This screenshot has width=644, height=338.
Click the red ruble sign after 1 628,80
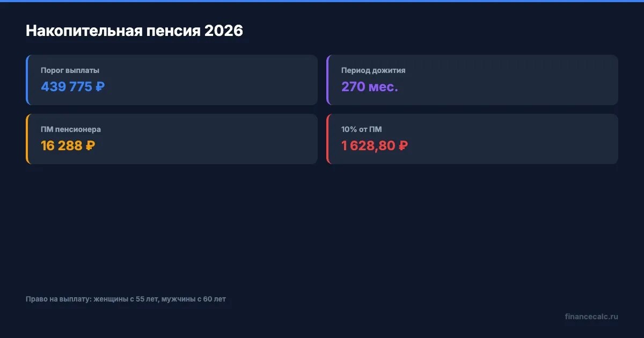(403, 146)
